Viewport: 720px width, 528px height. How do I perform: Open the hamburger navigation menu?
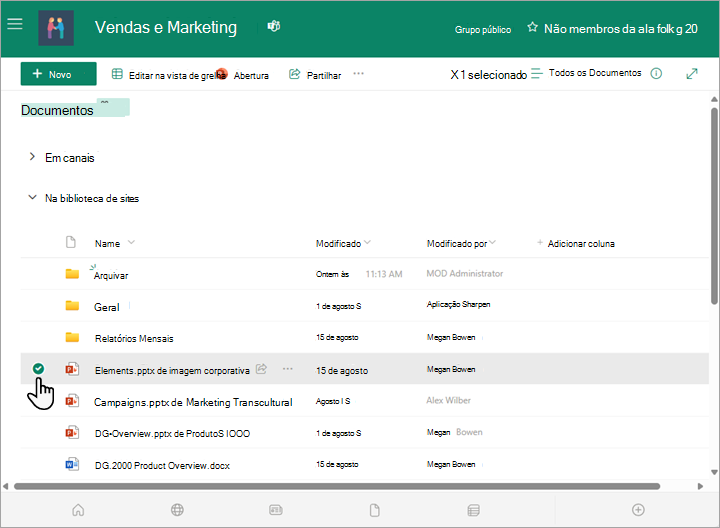coord(15,23)
